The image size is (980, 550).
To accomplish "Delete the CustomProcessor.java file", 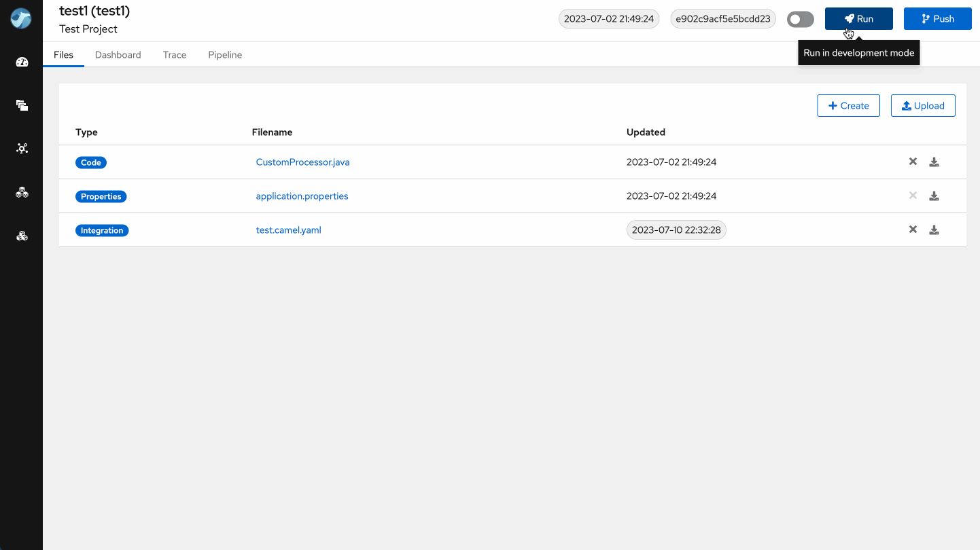I will pyautogui.click(x=913, y=162).
